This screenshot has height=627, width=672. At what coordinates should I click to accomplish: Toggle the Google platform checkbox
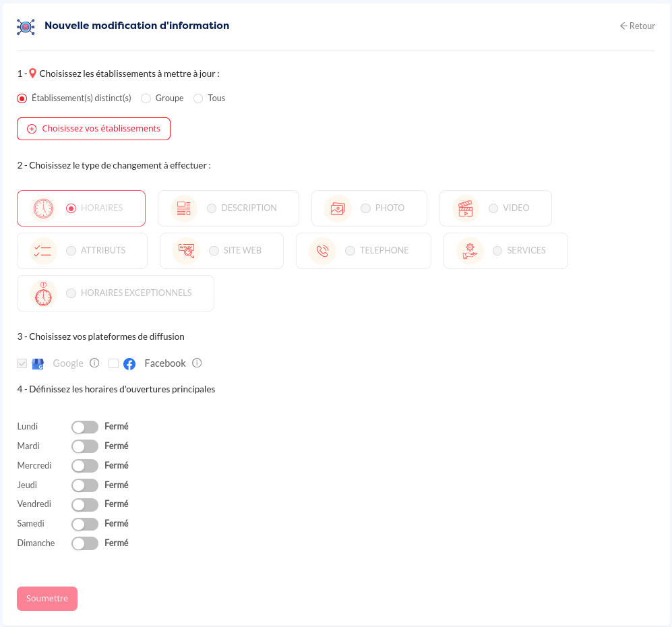click(x=22, y=363)
